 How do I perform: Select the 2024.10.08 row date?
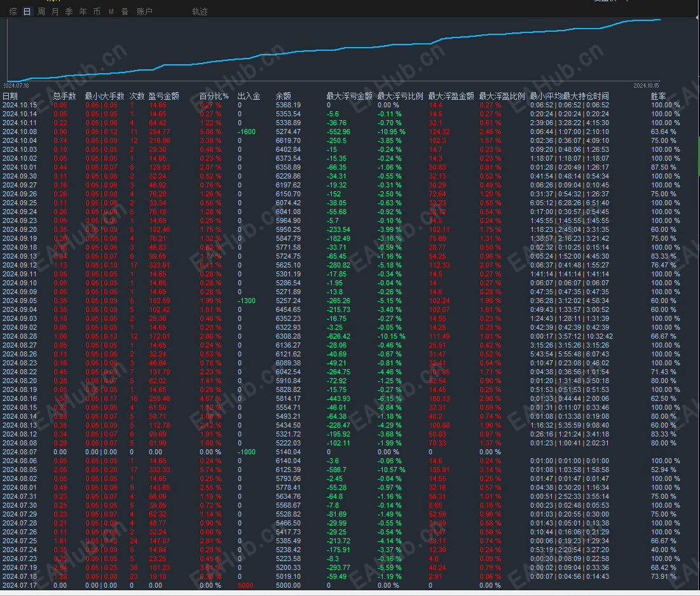(20, 132)
